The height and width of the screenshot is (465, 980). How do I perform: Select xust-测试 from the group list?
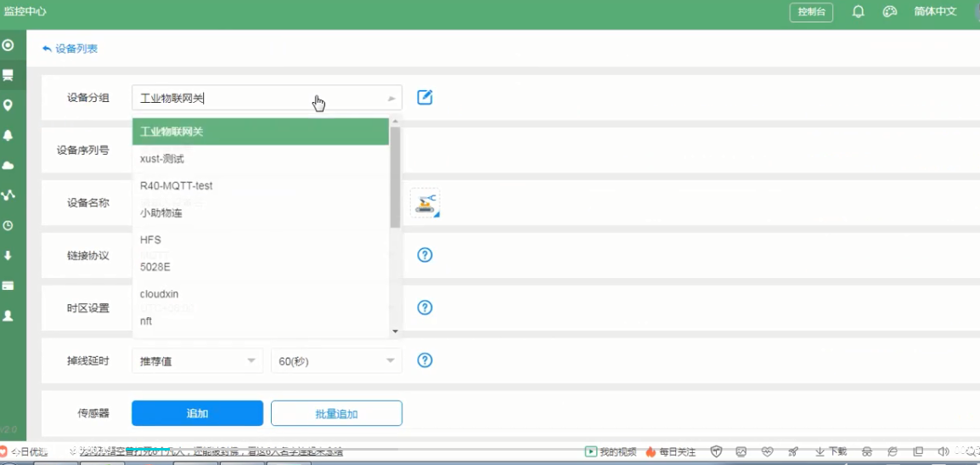pyautogui.click(x=162, y=159)
